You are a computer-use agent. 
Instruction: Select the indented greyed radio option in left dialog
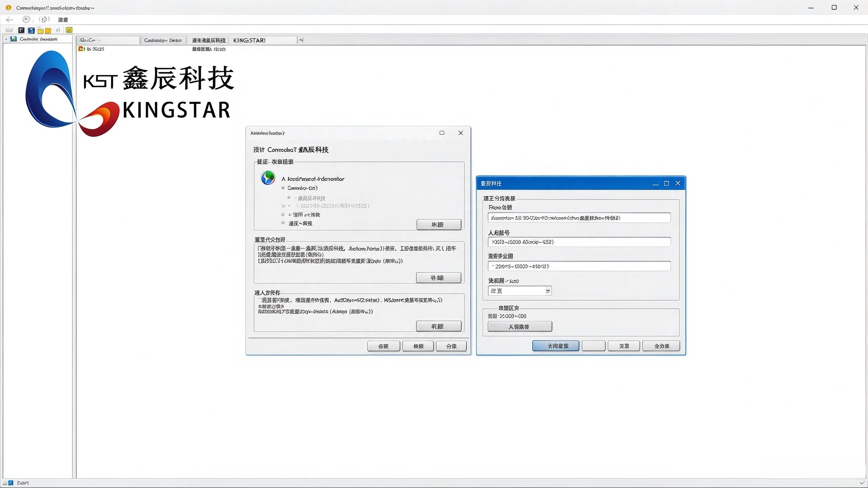pos(289,198)
